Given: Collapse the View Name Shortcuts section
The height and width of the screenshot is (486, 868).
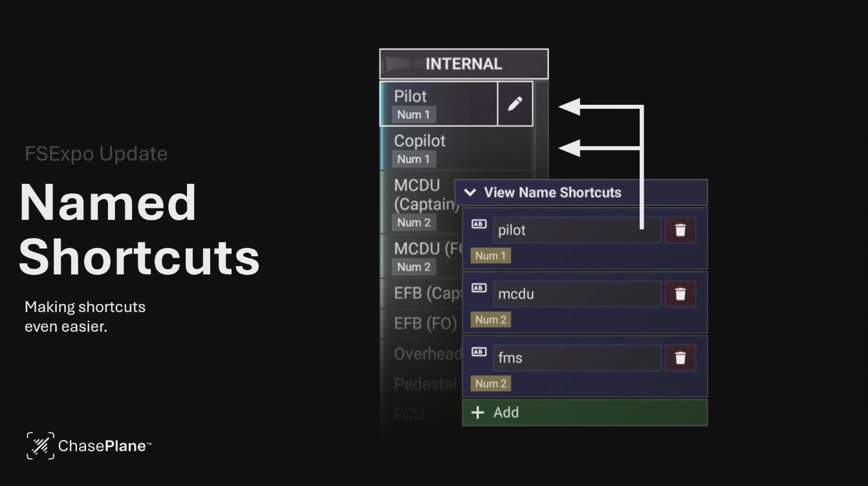Looking at the screenshot, I should (x=470, y=193).
